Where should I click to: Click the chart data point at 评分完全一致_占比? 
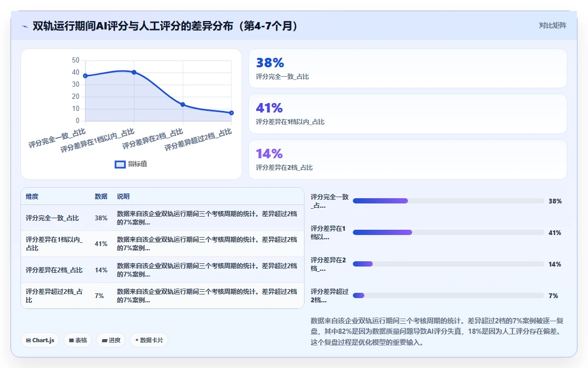(86, 76)
